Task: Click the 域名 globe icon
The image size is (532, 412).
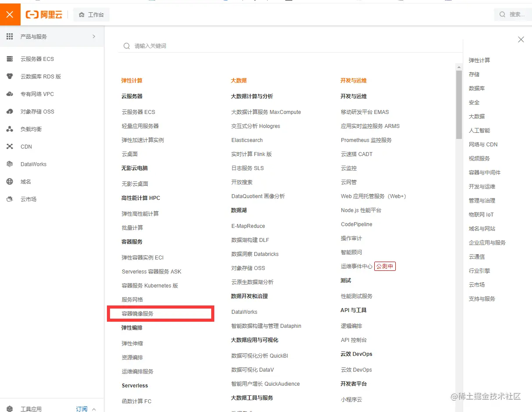Action: [x=10, y=181]
